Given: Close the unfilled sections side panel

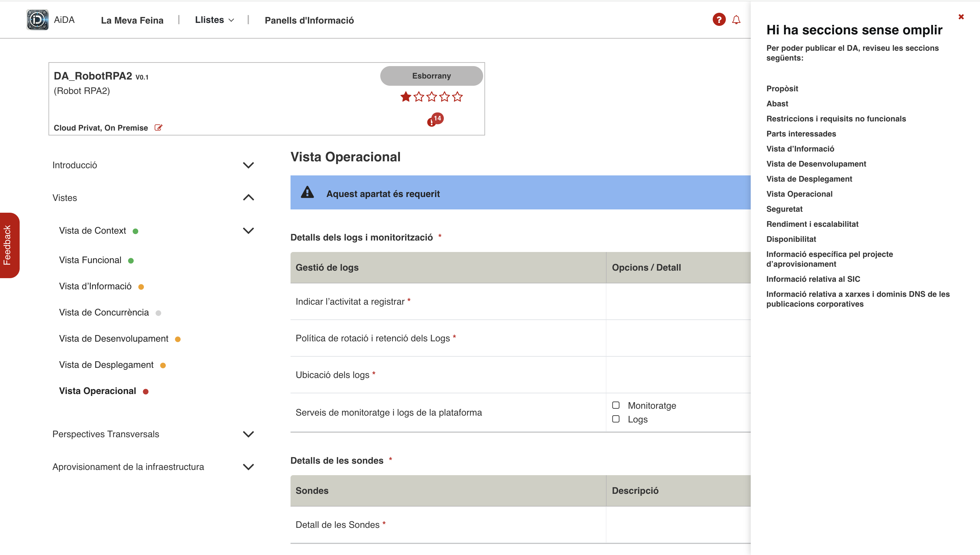Looking at the screenshot, I should [961, 17].
